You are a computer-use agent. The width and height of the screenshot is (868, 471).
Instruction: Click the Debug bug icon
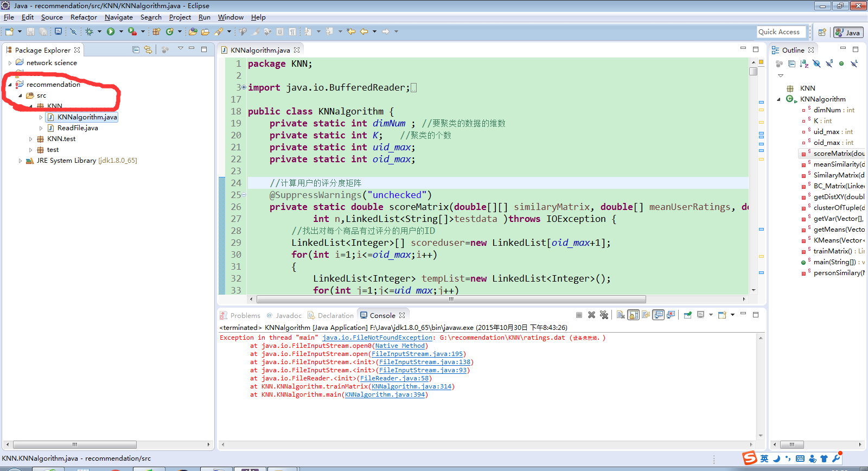coord(90,32)
